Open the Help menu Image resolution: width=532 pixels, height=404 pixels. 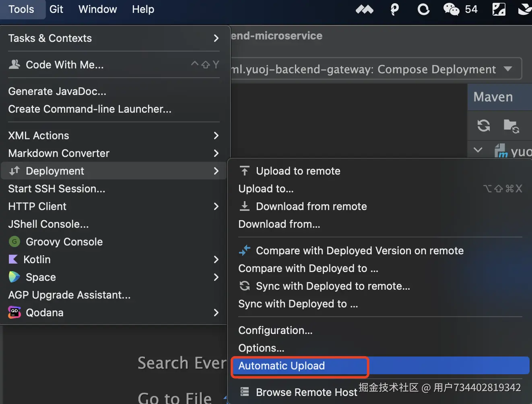coord(143,9)
